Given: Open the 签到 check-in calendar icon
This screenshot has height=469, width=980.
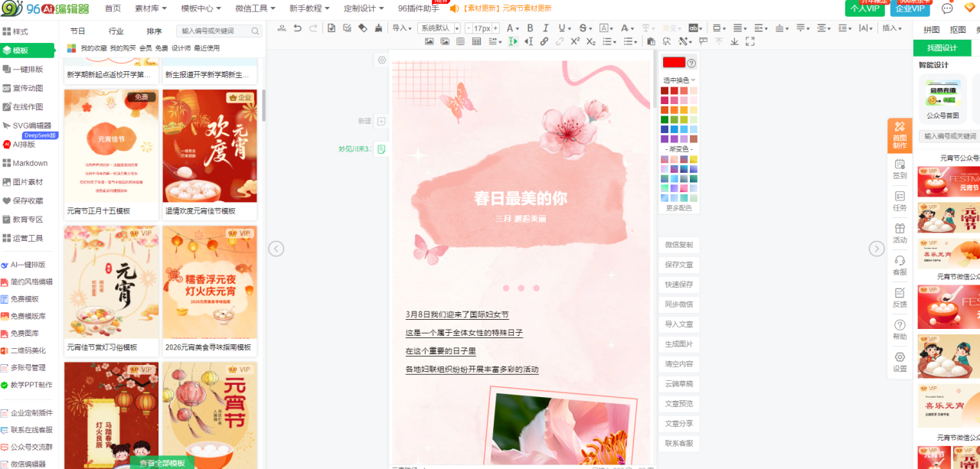Looking at the screenshot, I should click(x=900, y=168).
